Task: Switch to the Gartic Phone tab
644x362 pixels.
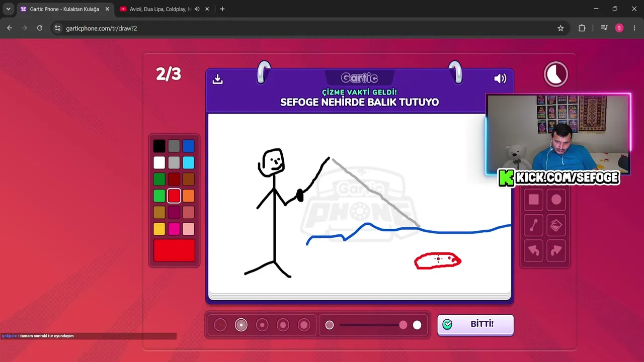Action: [64, 9]
